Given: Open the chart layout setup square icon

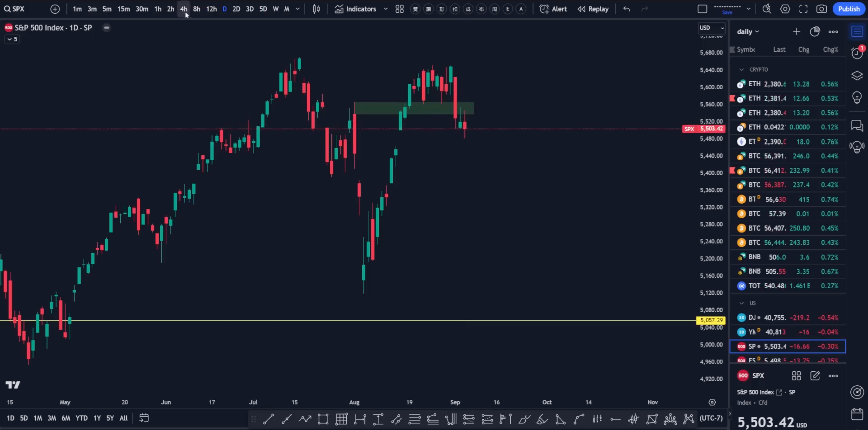Looking at the screenshot, I should pyautogui.click(x=702, y=9).
